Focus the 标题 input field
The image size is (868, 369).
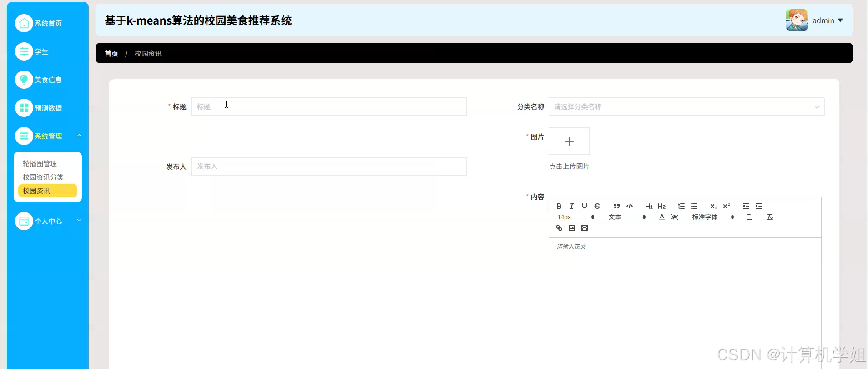[329, 106]
